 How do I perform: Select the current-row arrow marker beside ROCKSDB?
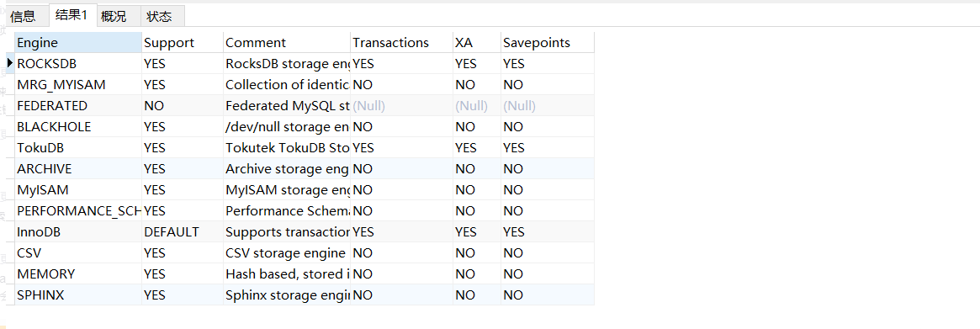tap(9, 63)
